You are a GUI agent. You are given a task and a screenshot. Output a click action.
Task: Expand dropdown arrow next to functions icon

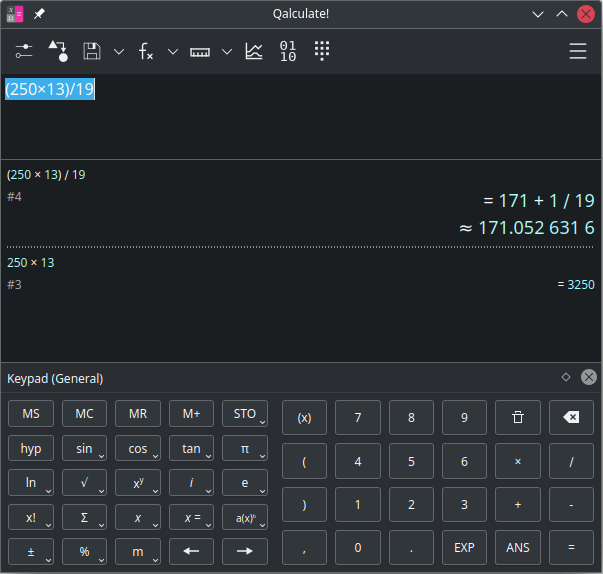pyautogui.click(x=173, y=52)
